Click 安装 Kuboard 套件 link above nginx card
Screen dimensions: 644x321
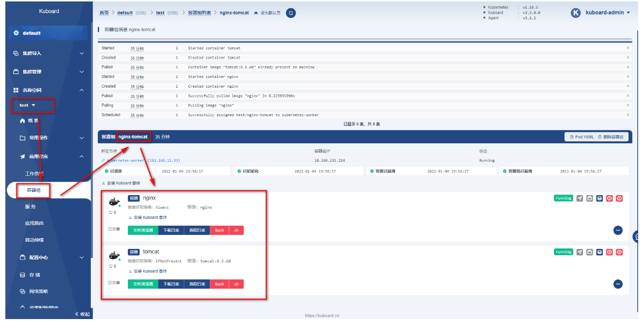[x=120, y=183]
